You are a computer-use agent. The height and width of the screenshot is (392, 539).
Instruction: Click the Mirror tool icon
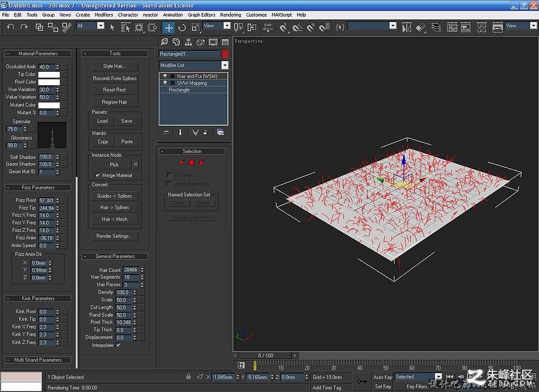coord(406,27)
